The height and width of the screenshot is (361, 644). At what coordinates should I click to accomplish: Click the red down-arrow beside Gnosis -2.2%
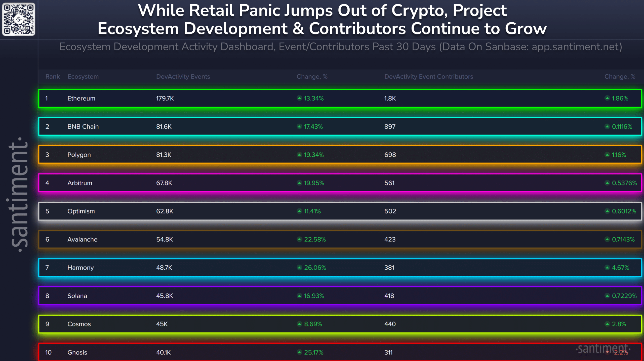pyautogui.click(x=607, y=352)
